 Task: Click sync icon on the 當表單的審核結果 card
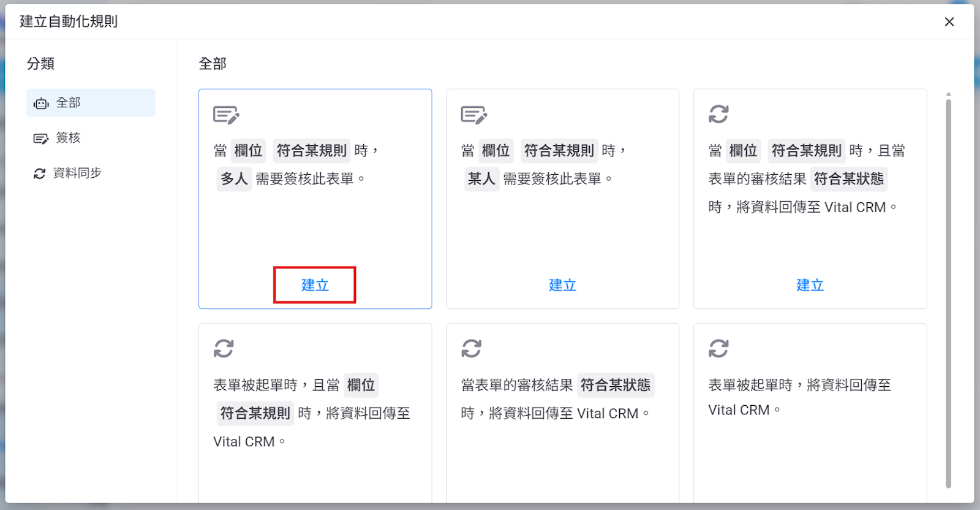471,348
